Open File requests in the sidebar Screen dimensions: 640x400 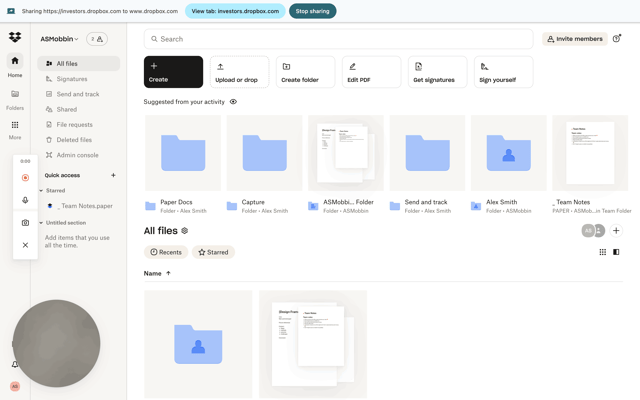coord(78,124)
